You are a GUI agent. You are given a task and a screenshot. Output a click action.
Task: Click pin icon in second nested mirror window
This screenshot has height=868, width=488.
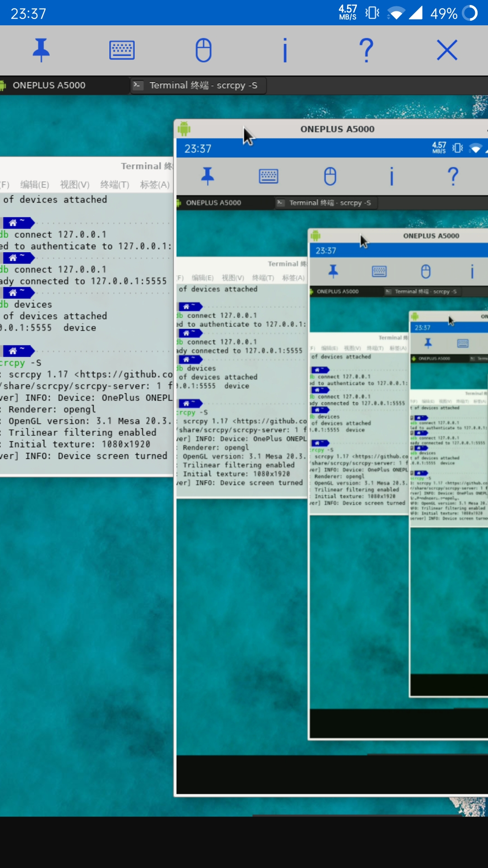[x=333, y=271]
